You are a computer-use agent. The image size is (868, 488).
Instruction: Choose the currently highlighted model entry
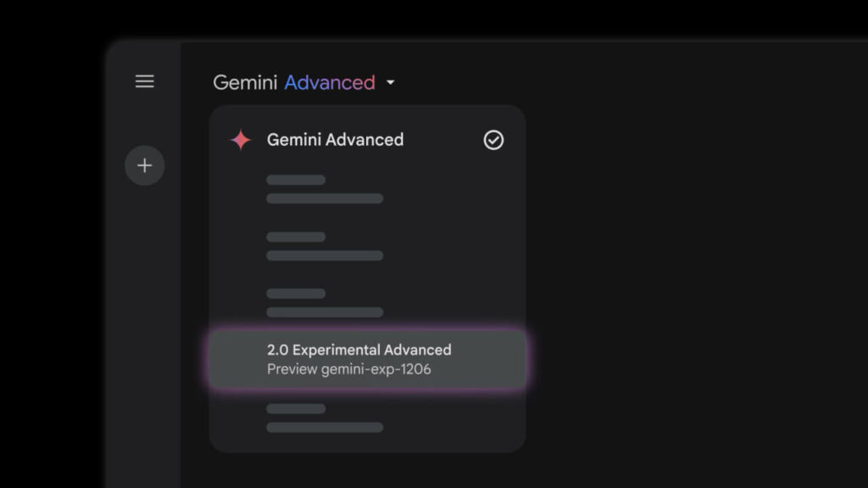tap(359, 358)
